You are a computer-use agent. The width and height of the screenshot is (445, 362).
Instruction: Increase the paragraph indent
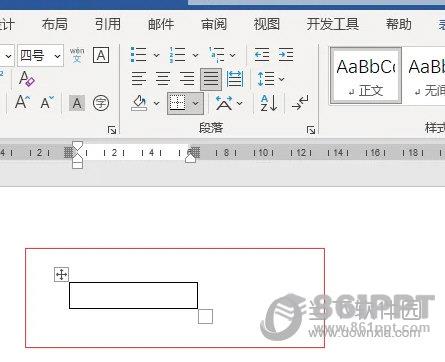(x=286, y=55)
